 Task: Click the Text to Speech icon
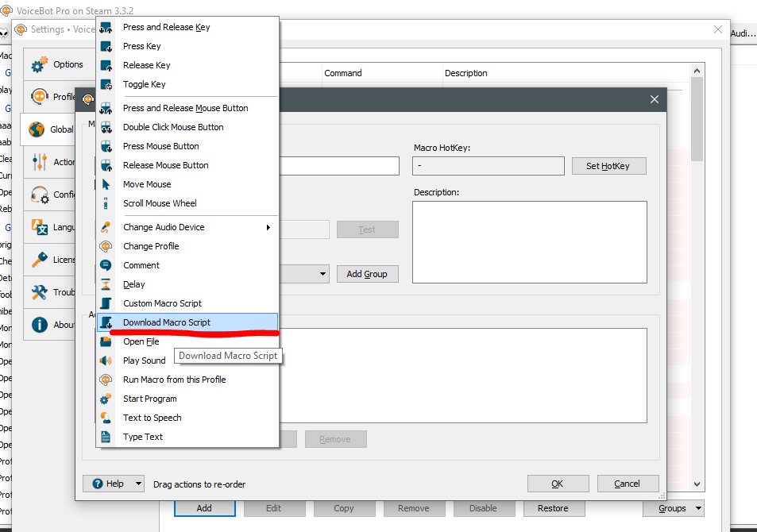coord(106,418)
